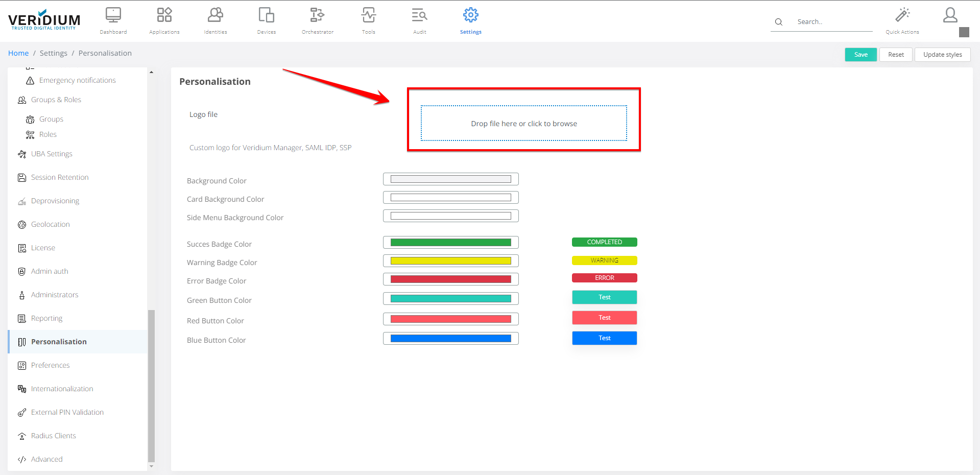The height and width of the screenshot is (475, 980).
Task: Click the Save button
Action: 861,55
